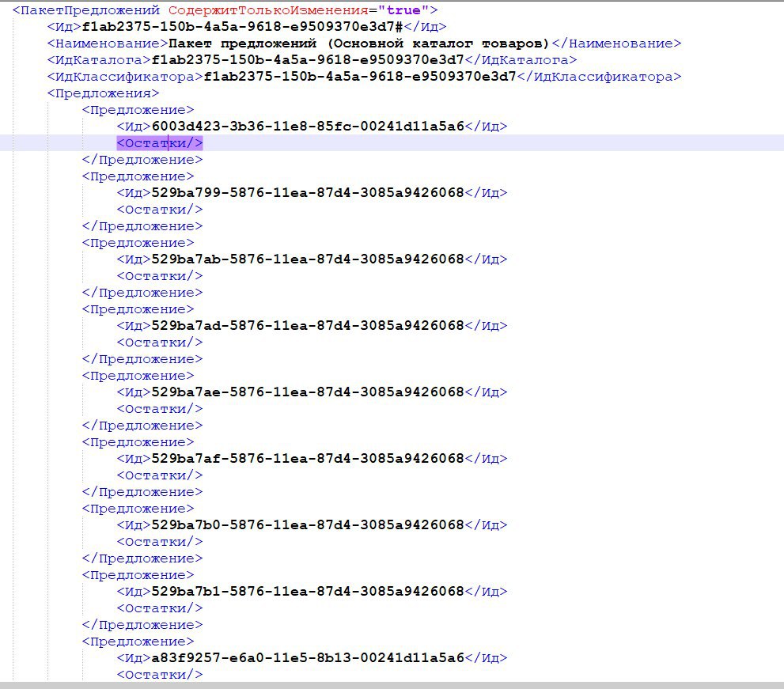Click Остатки tag below Ид 529ba7af
The width and height of the screenshot is (784, 689).
160,475
